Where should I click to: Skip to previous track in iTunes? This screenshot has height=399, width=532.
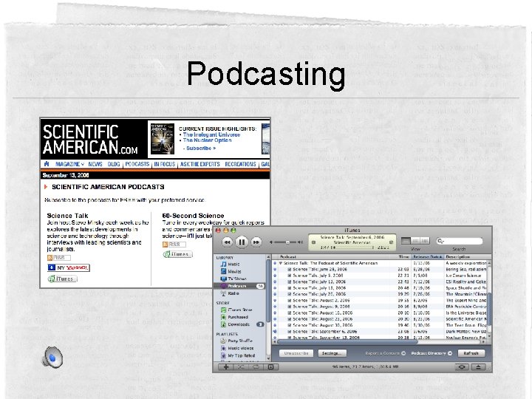click(227, 242)
